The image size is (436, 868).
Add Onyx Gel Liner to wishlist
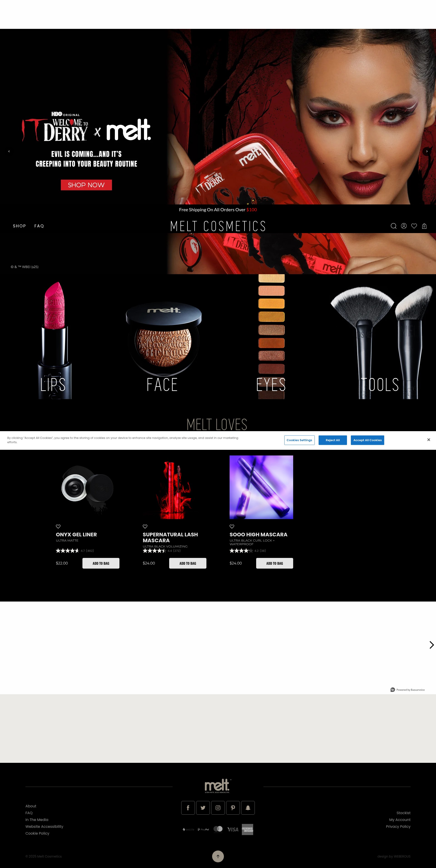(x=58, y=526)
